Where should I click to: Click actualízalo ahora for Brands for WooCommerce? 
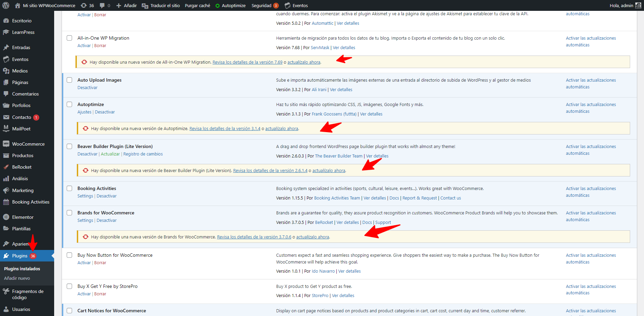tap(313, 237)
